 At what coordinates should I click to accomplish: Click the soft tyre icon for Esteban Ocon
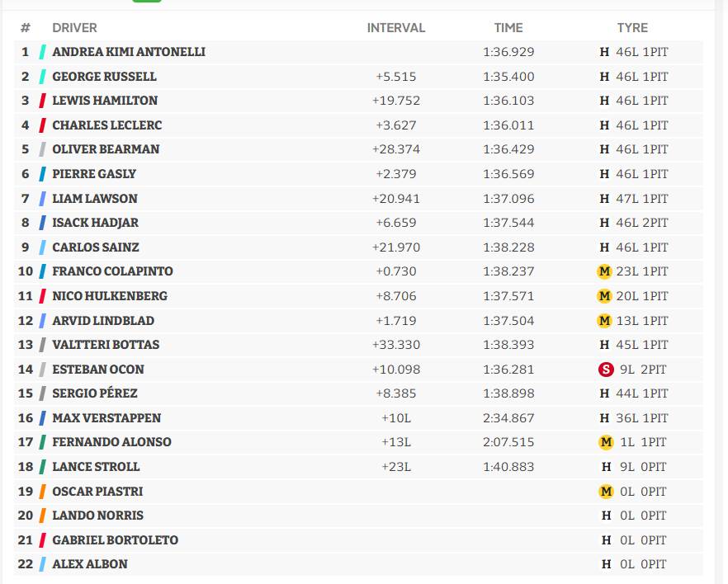pyautogui.click(x=606, y=370)
